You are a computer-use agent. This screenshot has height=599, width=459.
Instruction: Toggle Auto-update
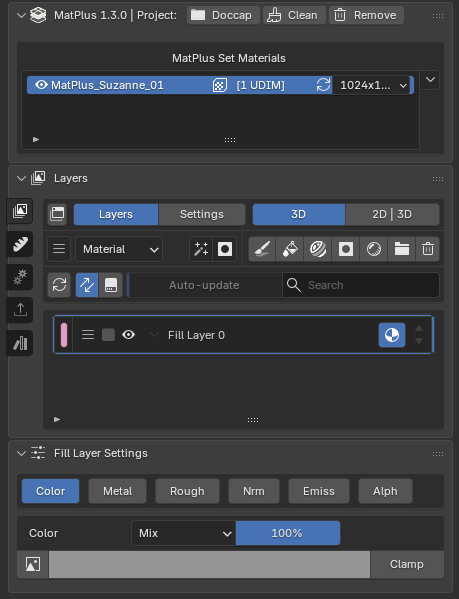tap(205, 285)
